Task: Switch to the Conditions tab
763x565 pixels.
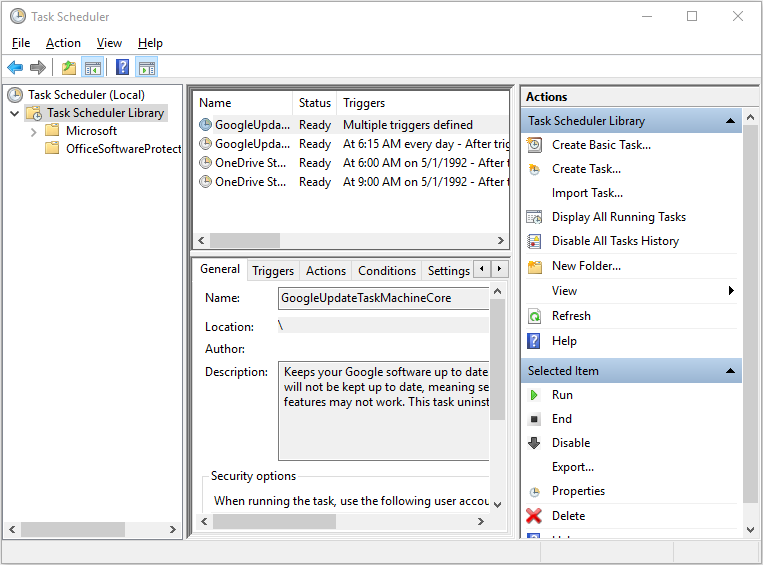Action: (386, 271)
